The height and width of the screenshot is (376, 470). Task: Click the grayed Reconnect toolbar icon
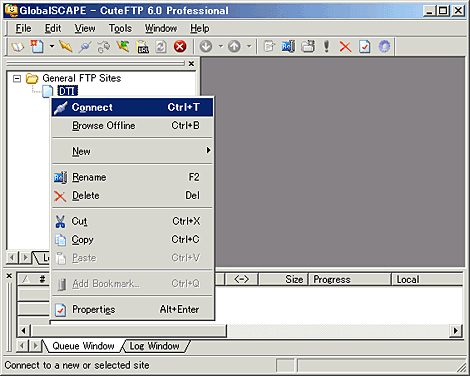104,47
